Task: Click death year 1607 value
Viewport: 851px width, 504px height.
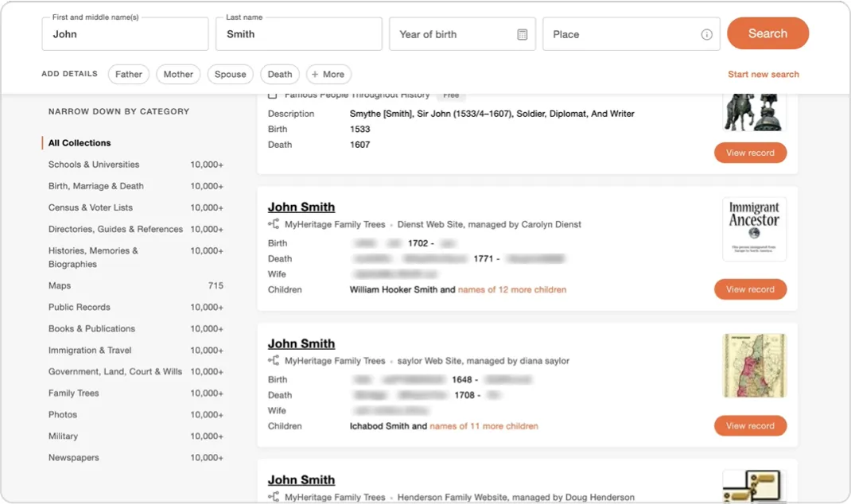Action: pyautogui.click(x=359, y=145)
